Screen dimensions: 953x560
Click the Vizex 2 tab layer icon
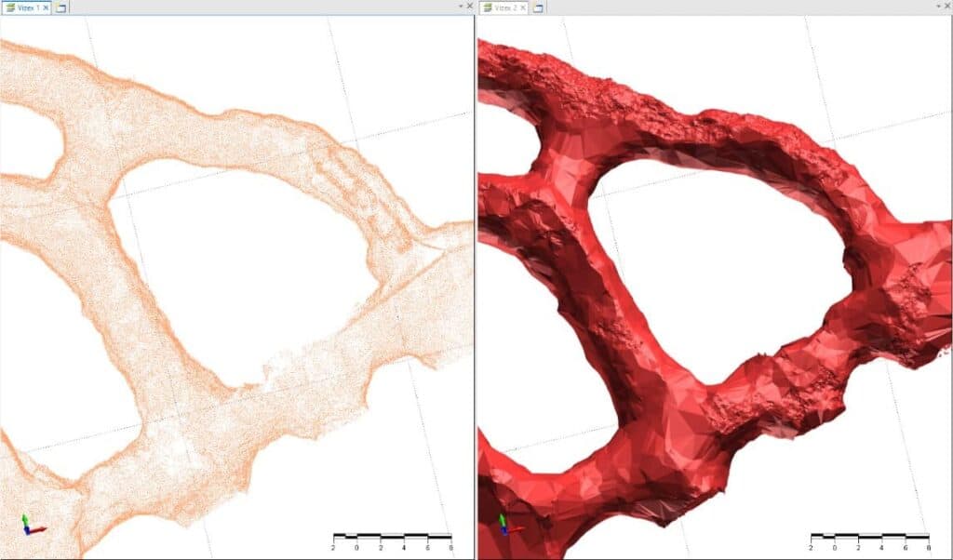click(x=487, y=7)
